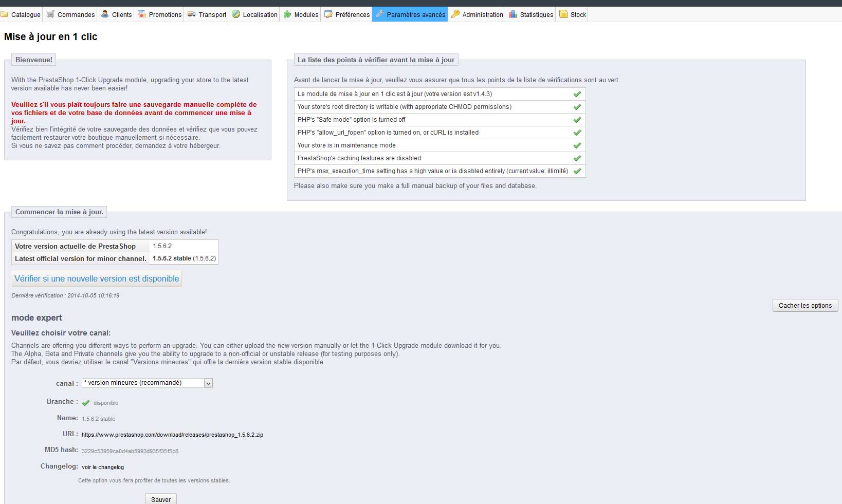Click green check for maintenance mode row
The width and height of the screenshot is (842, 504).
[577, 145]
